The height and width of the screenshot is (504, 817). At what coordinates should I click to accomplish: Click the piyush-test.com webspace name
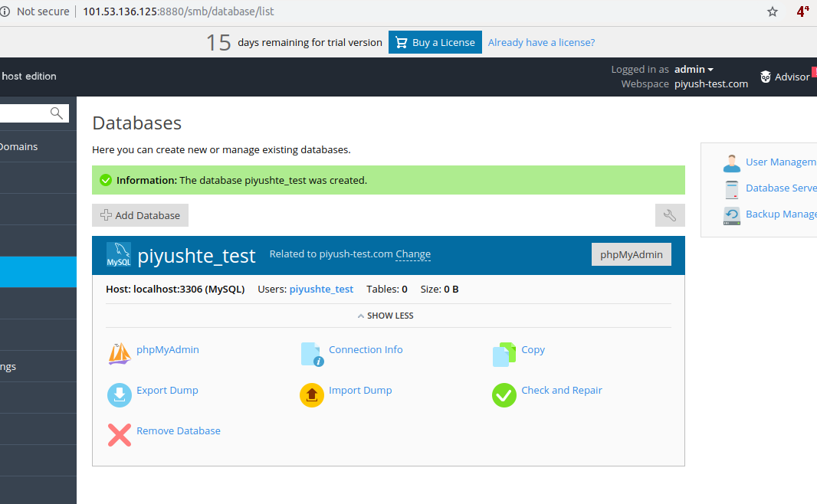[711, 83]
